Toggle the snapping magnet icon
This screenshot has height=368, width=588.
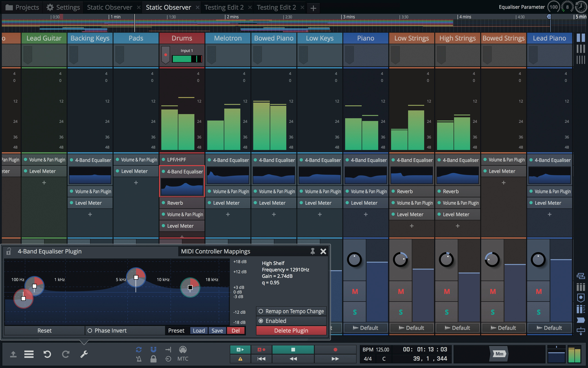(x=153, y=350)
